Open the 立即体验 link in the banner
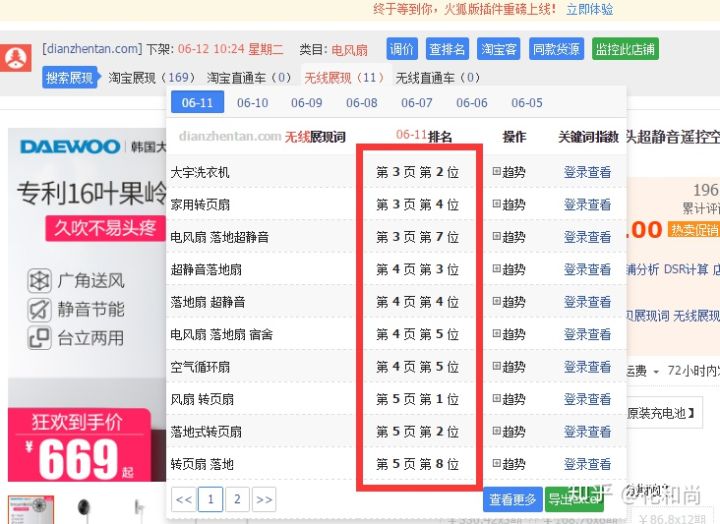The image size is (720, 524). [590, 9]
